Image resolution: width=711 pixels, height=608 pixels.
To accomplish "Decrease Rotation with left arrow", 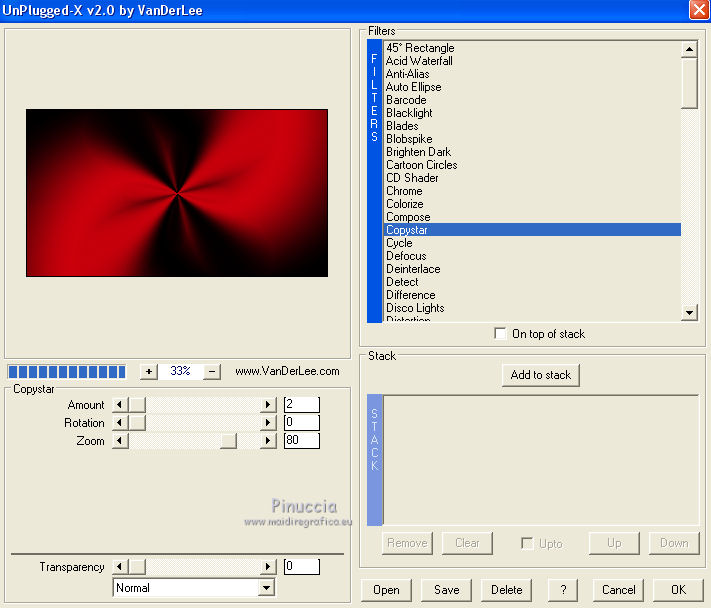I will [120, 423].
